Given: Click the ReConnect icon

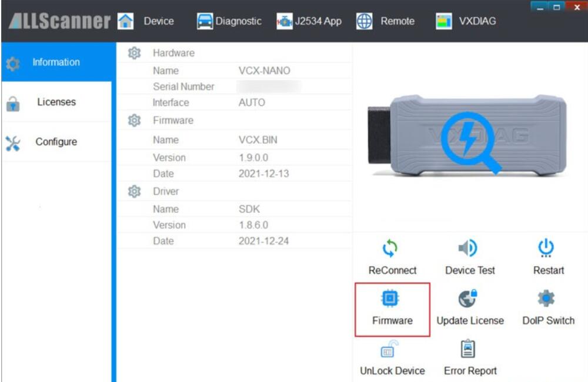Looking at the screenshot, I should pos(391,249).
